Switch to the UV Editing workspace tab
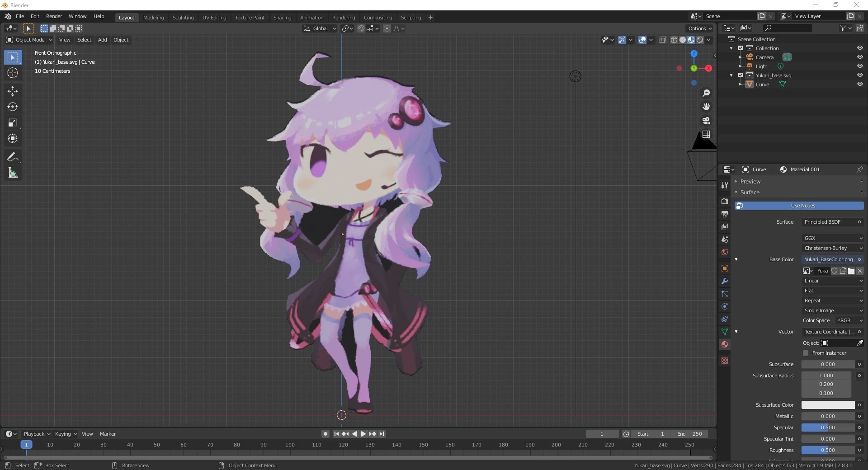868x470 pixels. click(214, 18)
